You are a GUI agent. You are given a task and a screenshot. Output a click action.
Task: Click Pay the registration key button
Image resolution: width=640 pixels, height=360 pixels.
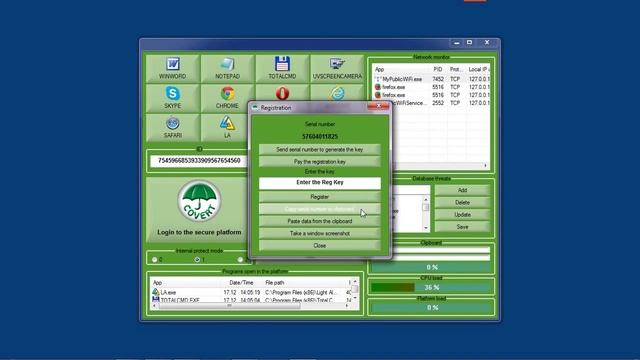coord(320,162)
